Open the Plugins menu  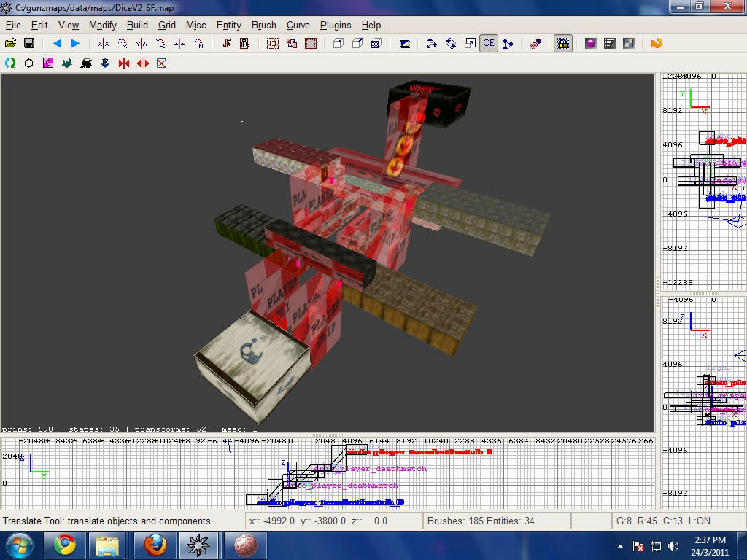click(336, 25)
